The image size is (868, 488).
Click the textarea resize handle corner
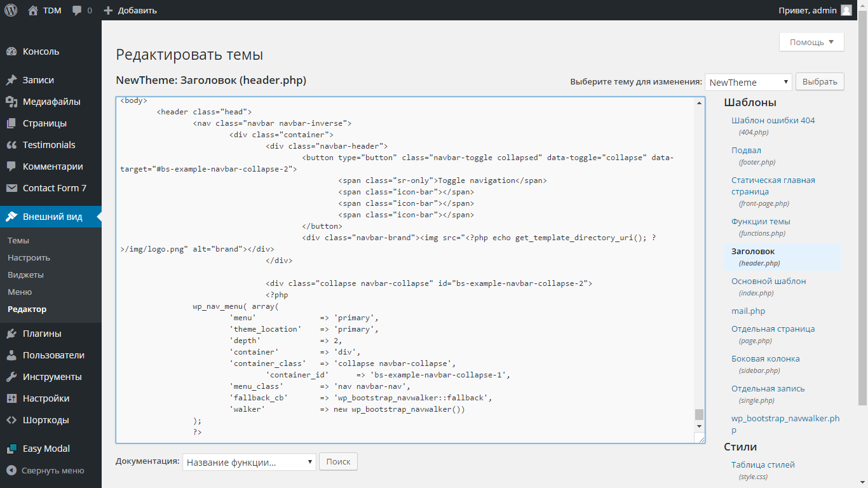click(x=700, y=438)
